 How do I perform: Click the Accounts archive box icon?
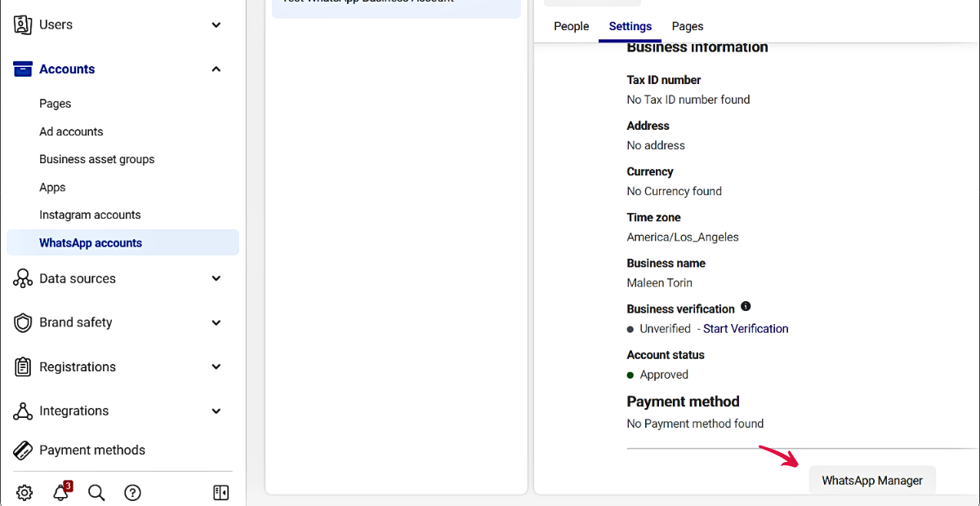tap(23, 69)
